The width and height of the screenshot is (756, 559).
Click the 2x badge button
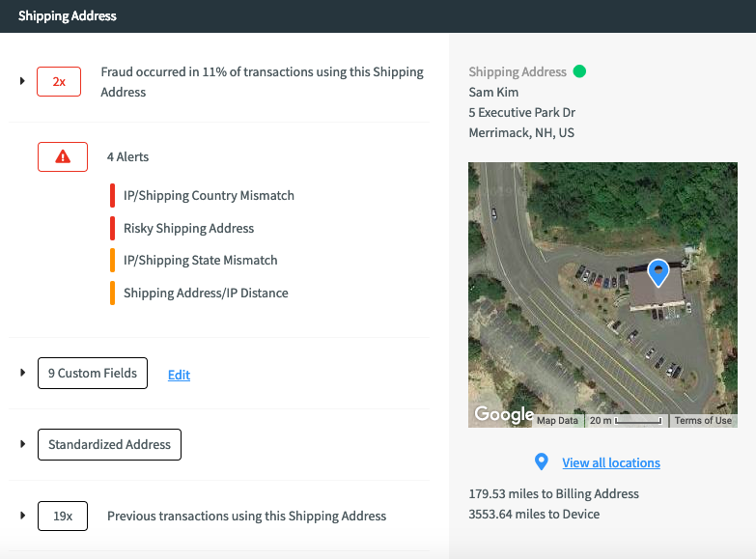point(59,82)
